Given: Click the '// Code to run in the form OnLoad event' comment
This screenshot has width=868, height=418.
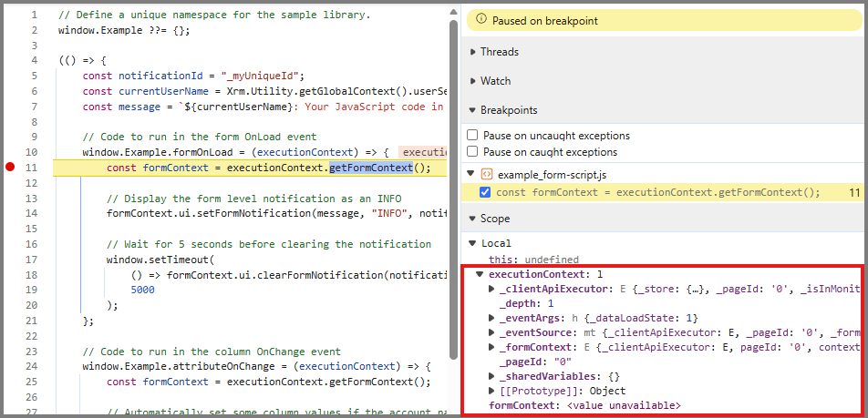Looking at the screenshot, I should click(x=200, y=137).
